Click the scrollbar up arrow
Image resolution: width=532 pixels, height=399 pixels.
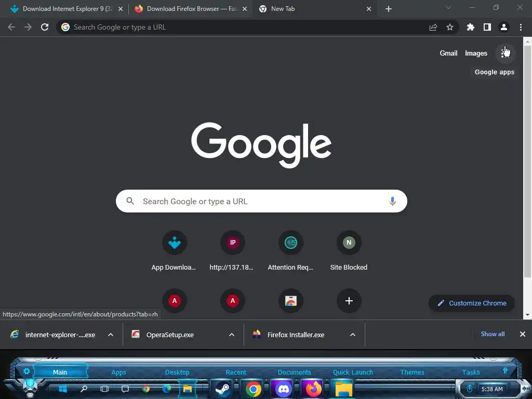527,41
